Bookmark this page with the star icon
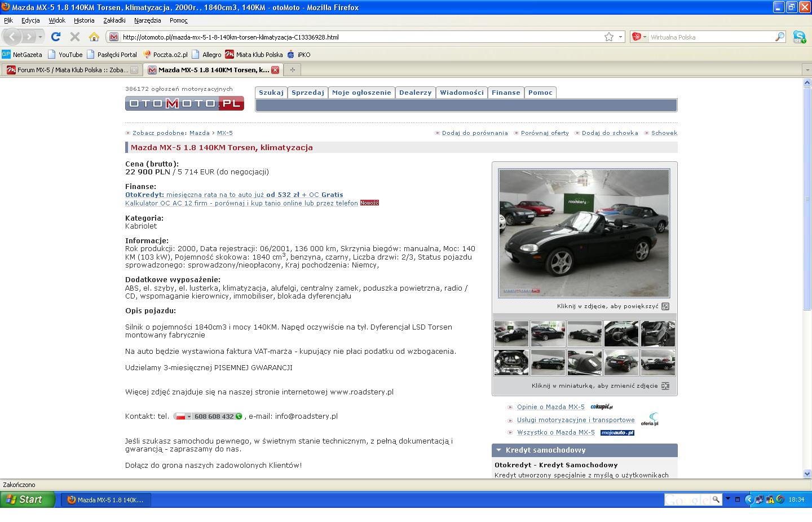 coord(609,37)
